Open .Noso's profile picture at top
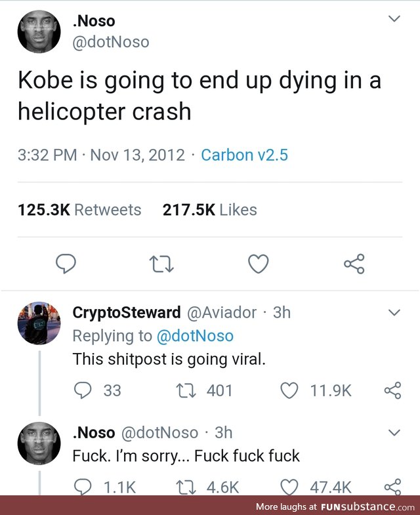This screenshot has height=515, width=420. pos(39,31)
